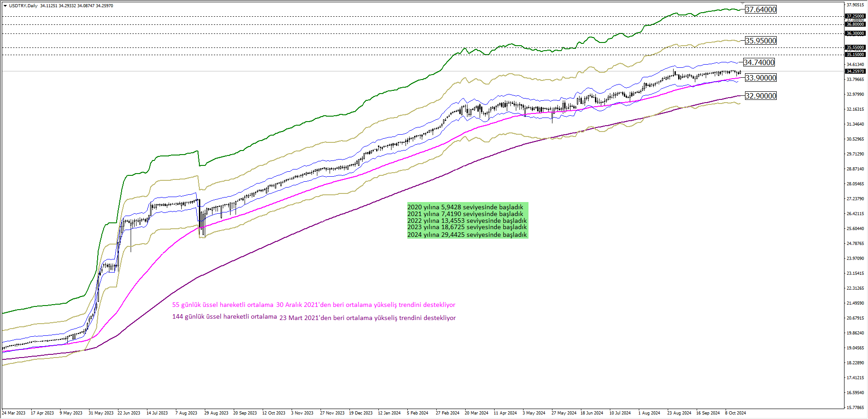The width and height of the screenshot is (868, 419).
Task: Click the 20 Sep 2023 date on the time axis
Action: [245, 413]
